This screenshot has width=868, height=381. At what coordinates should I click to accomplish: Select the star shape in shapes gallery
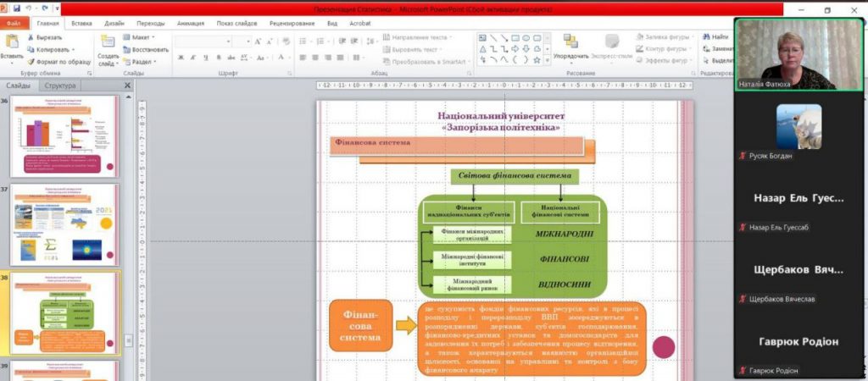tap(537, 59)
